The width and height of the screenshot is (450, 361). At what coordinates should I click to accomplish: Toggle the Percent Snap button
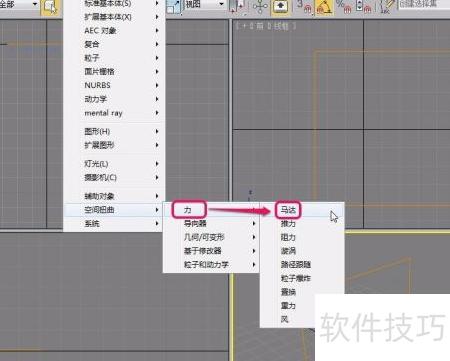[x=344, y=7]
